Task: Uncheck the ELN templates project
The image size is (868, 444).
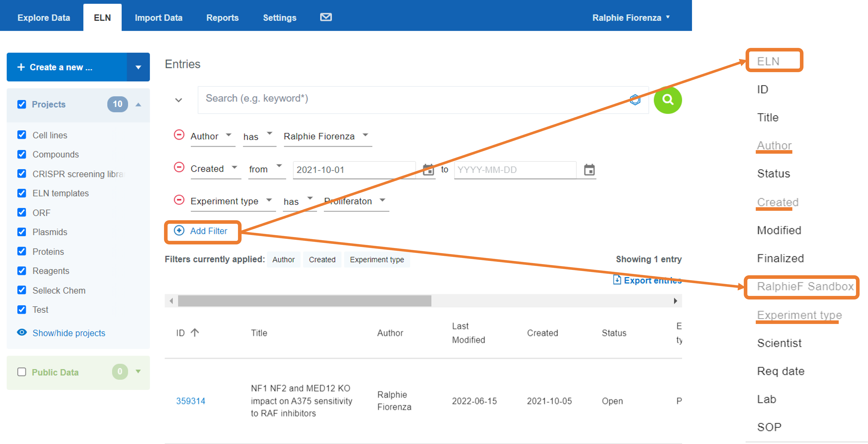Action: 22,193
